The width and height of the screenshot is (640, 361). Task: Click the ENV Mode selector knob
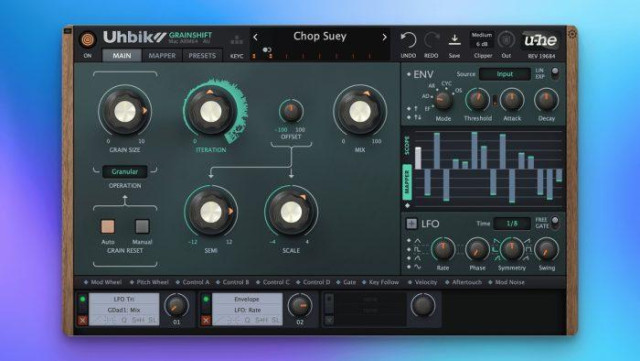(442, 100)
